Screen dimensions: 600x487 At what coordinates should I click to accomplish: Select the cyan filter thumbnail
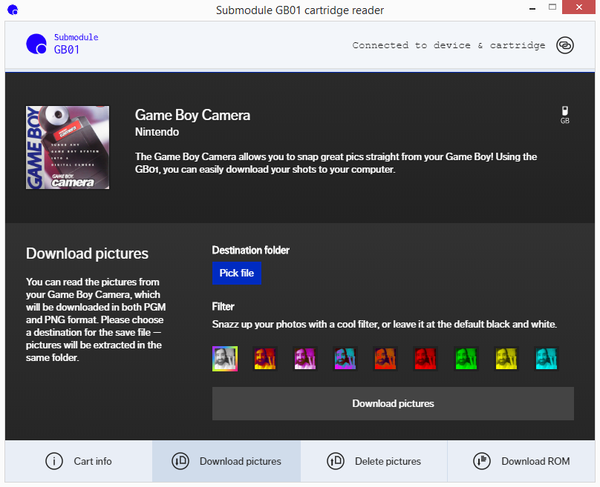[546, 358]
